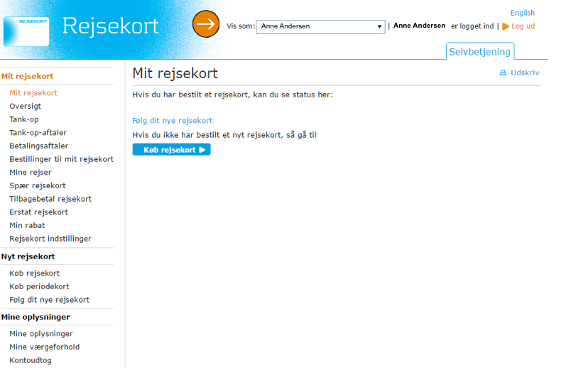588x368 pixels.
Task: Open the Vis som user dropdown
Action: [x=320, y=27]
